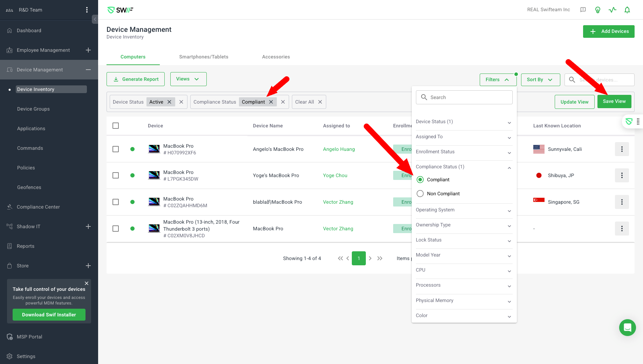Collapse the Compliance Status filter section
The image size is (643, 364).
click(464, 167)
